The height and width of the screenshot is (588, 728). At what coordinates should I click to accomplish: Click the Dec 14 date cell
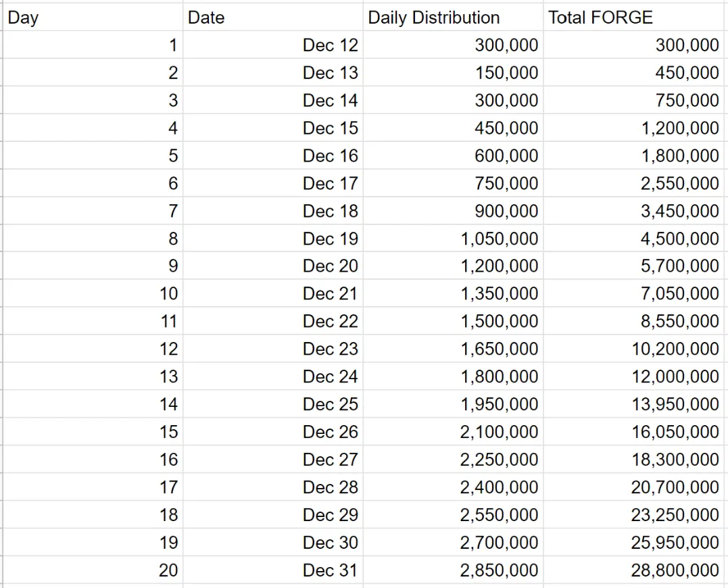273,100
